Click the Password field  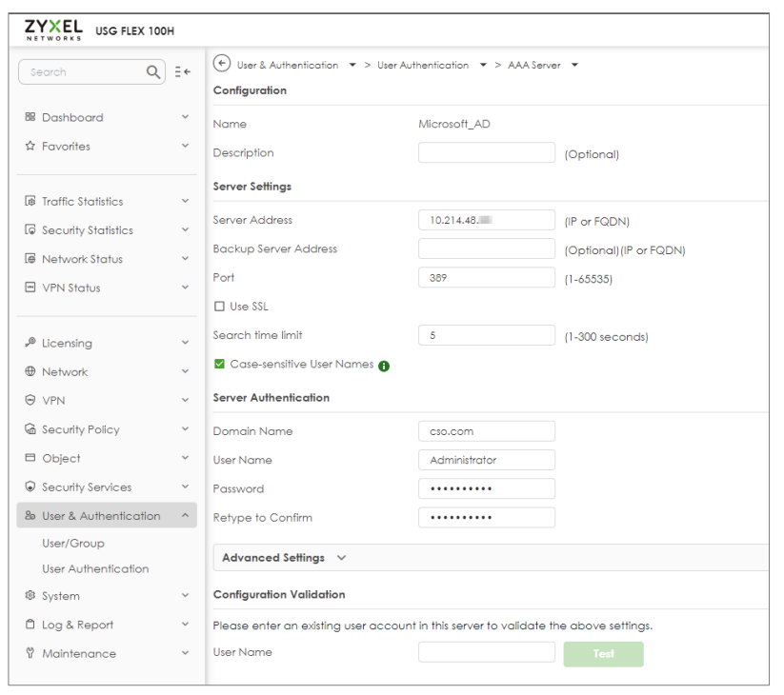(x=487, y=488)
